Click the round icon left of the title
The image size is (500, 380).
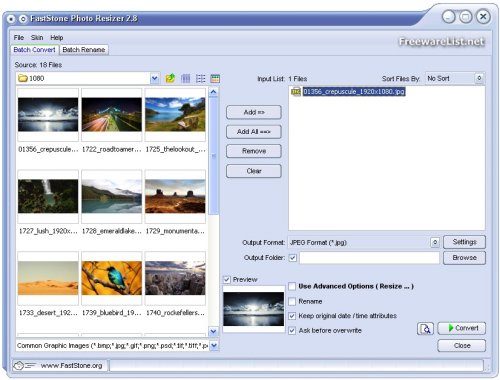pos(23,19)
